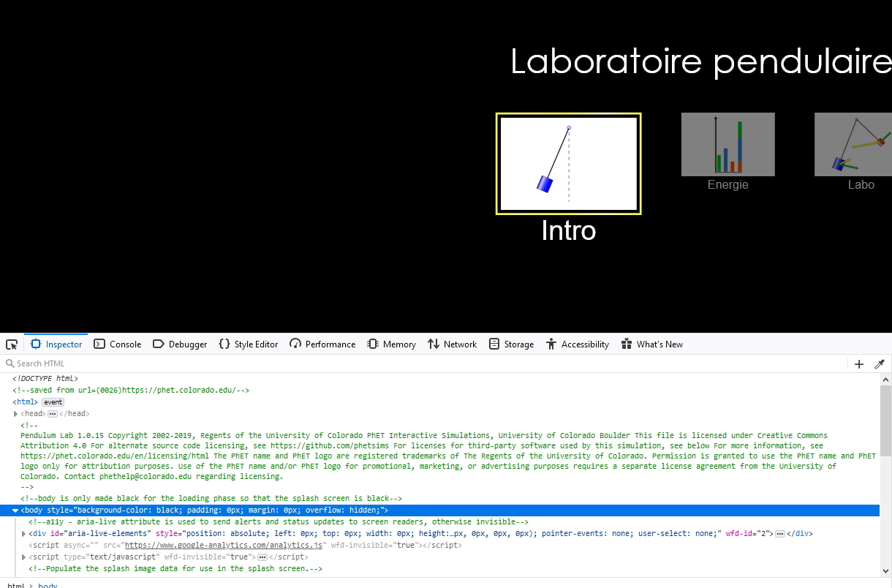The image size is (892, 588).
Task: Switch to the Inspector tab
Action: point(57,344)
